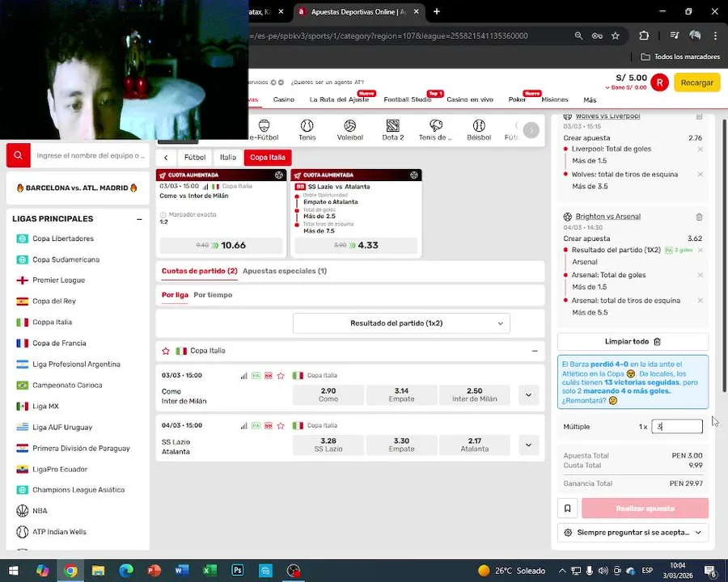The height and width of the screenshot is (582, 728).
Task: Expand more markets for Como vs Inter
Action: click(528, 395)
